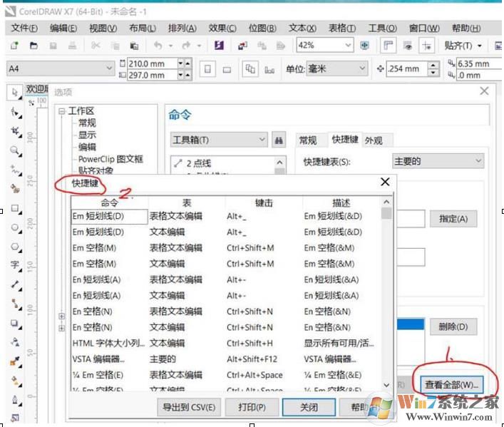Image resolution: width=504 pixels, height=427 pixels.
Task: Click the 关闭 button
Action: [309, 407]
